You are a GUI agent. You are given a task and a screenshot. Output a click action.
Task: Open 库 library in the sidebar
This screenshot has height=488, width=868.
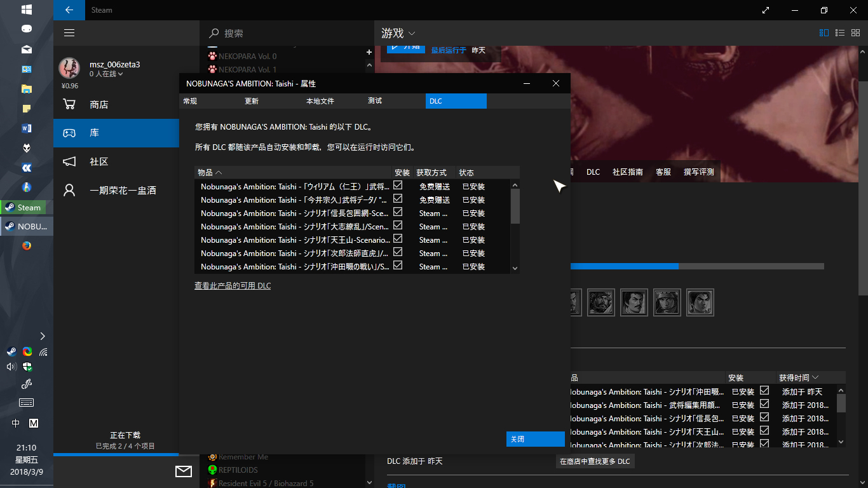(x=116, y=133)
